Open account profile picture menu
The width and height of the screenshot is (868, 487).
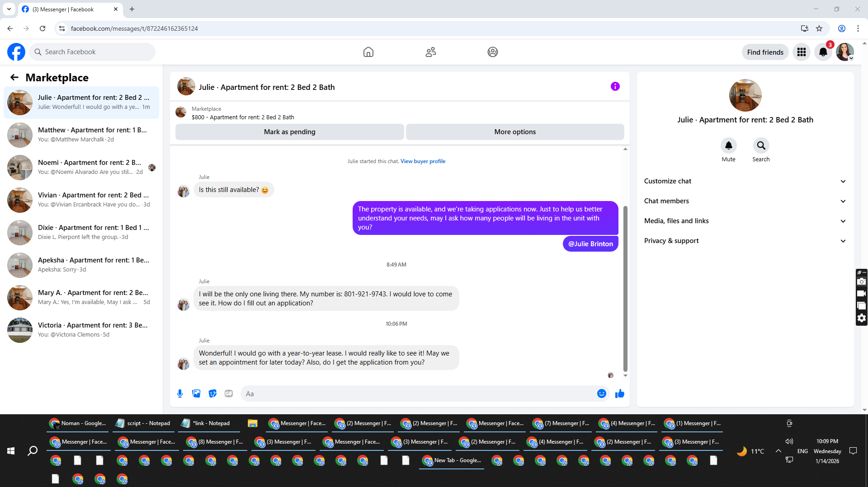844,52
